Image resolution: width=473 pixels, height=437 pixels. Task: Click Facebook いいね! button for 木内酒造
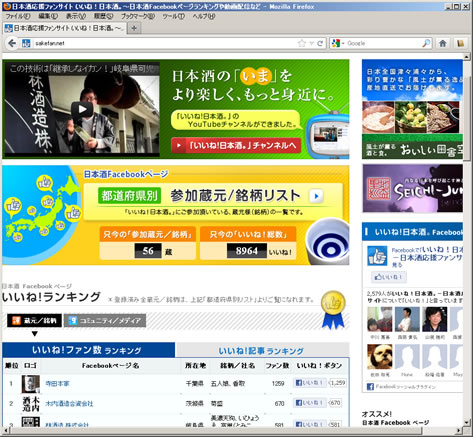[309, 403]
